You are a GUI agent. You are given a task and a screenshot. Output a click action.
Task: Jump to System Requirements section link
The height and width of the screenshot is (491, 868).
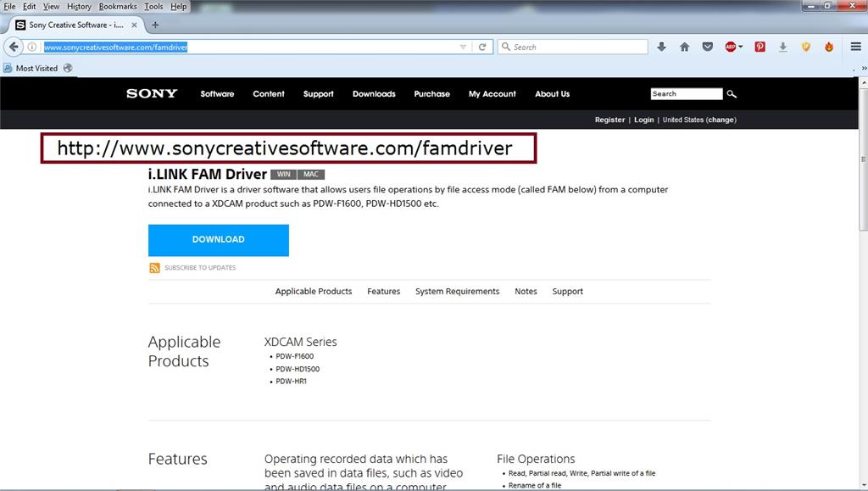[x=457, y=291]
